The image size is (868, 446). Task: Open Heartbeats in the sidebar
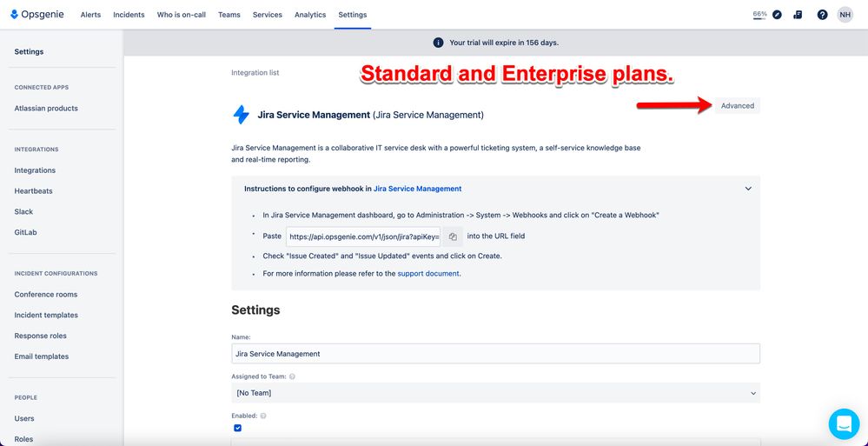coord(33,190)
